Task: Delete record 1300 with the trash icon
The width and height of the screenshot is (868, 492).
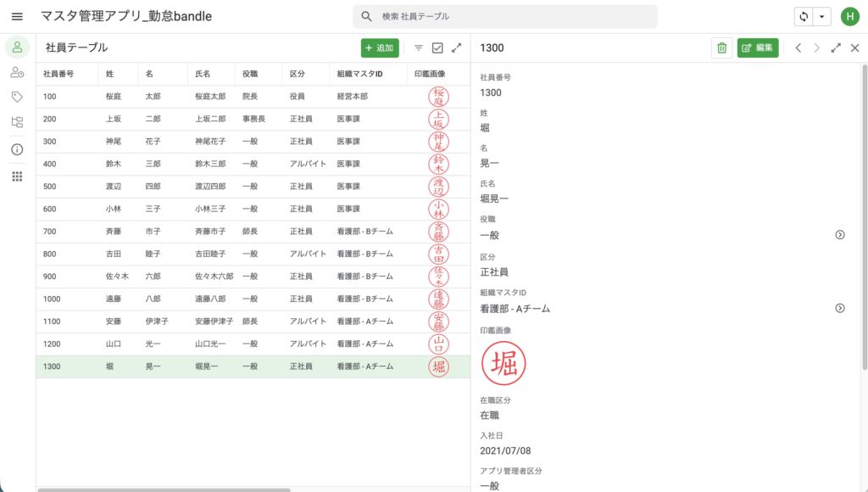Action: (721, 48)
